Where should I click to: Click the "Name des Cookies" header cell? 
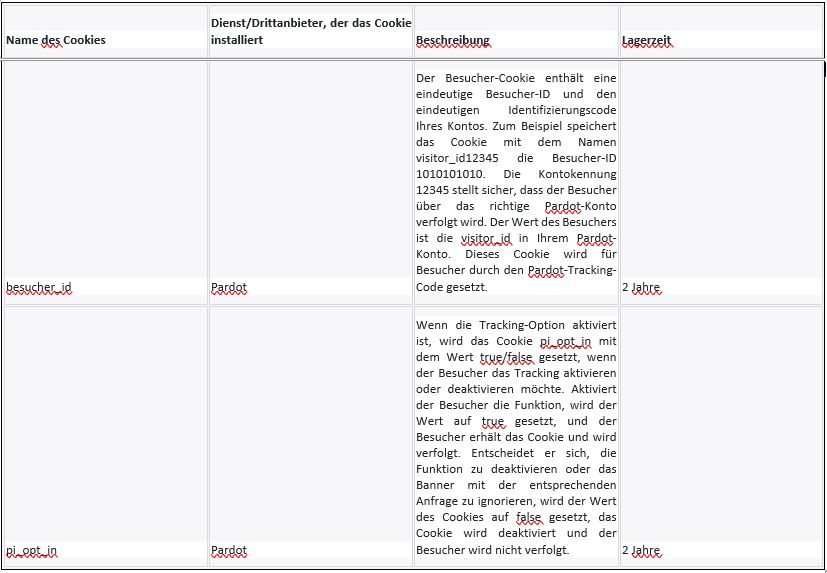click(x=56, y=40)
